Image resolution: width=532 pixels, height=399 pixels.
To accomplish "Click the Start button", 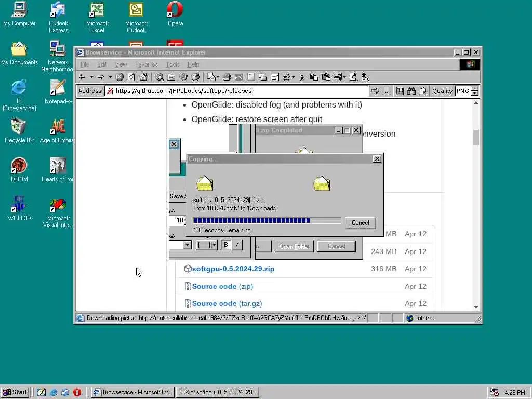I will pos(15,392).
